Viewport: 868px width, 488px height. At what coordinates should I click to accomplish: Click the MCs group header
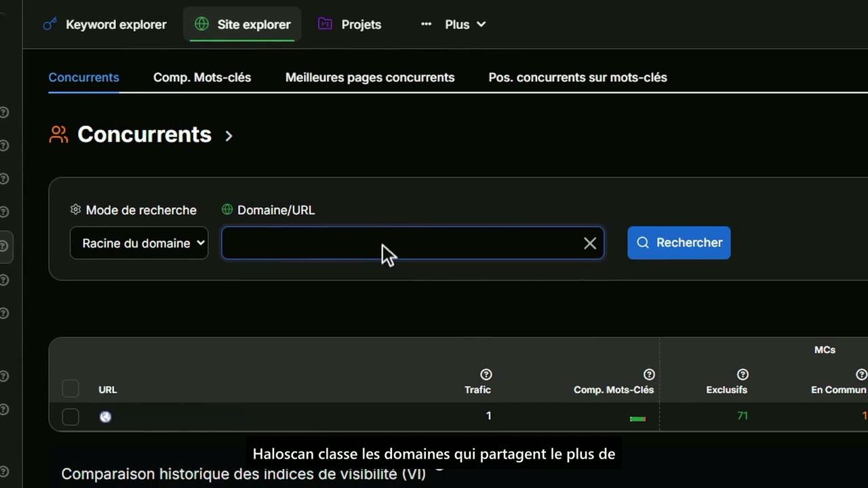point(825,350)
